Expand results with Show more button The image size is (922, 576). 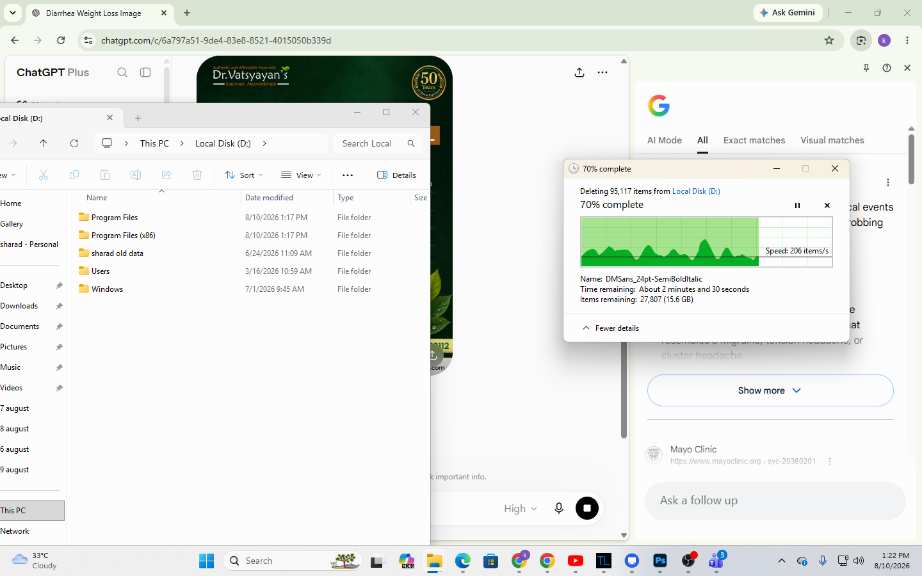770,390
